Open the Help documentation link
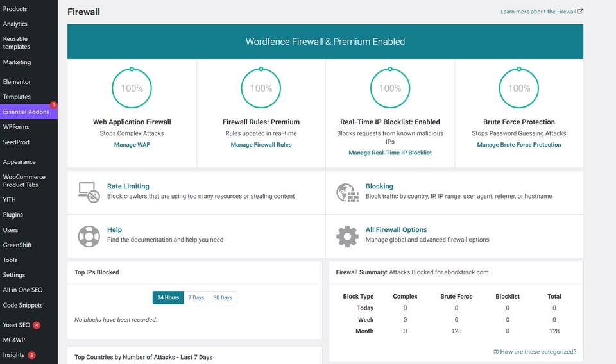 coord(114,230)
